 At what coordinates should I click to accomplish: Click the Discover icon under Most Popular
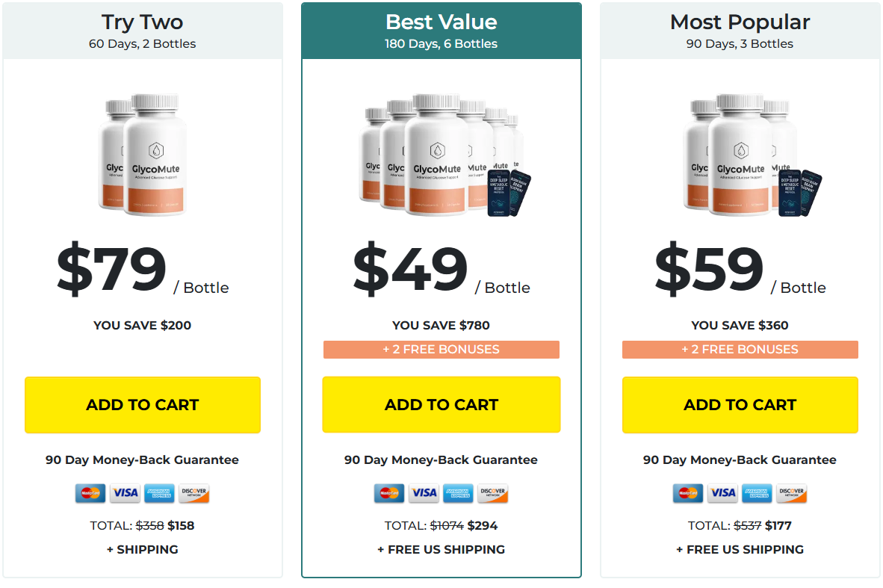pyautogui.click(x=791, y=493)
